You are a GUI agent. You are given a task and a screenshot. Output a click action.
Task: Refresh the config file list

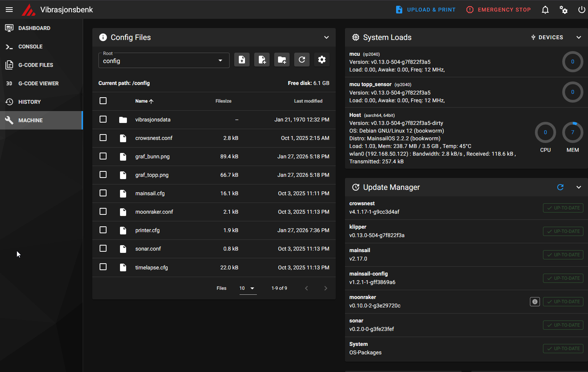click(x=302, y=60)
